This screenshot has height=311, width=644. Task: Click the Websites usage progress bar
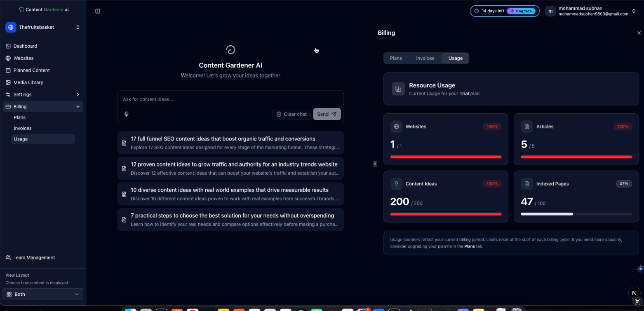point(446,157)
